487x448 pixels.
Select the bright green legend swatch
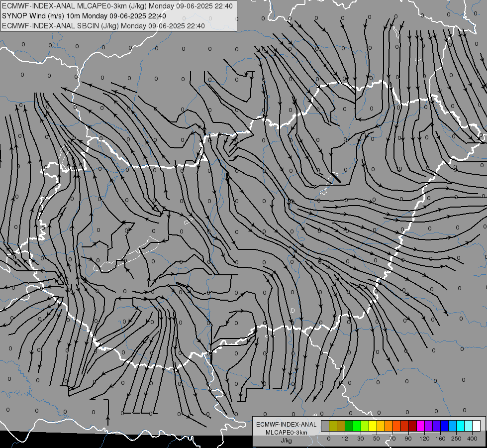coord(357,426)
